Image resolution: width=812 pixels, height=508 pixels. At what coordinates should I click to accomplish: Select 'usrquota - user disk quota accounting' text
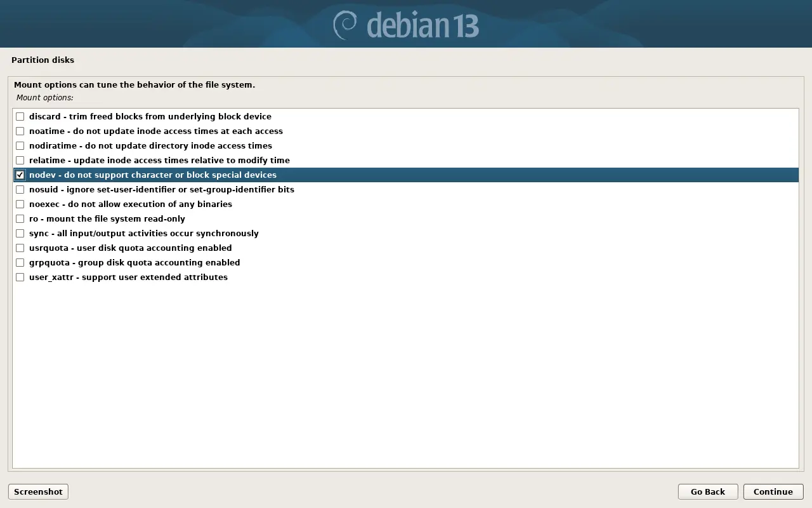pos(131,248)
